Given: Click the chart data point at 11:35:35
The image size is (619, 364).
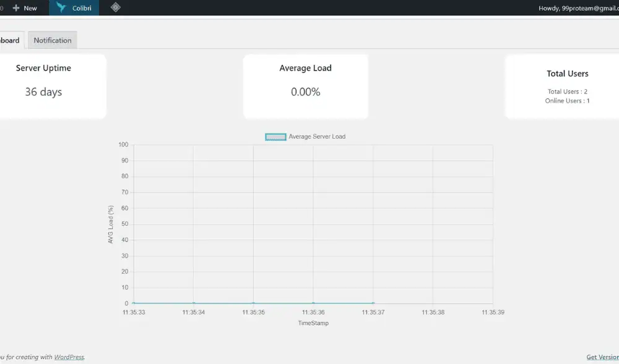Looking at the screenshot, I should pyautogui.click(x=253, y=303).
